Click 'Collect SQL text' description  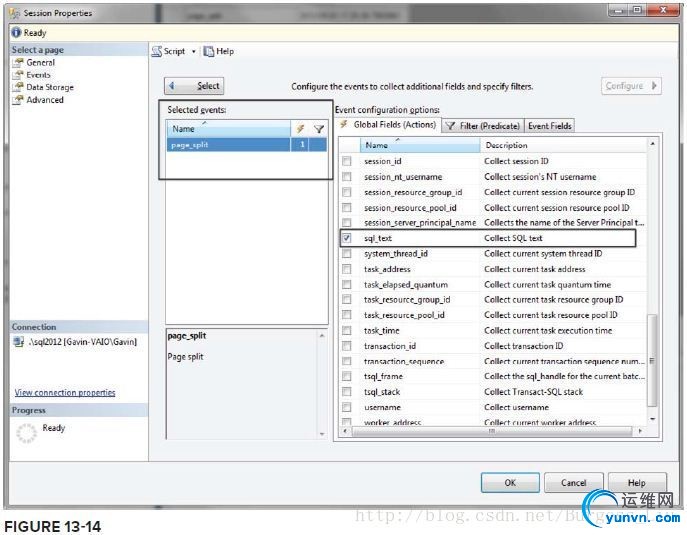[513, 238]
